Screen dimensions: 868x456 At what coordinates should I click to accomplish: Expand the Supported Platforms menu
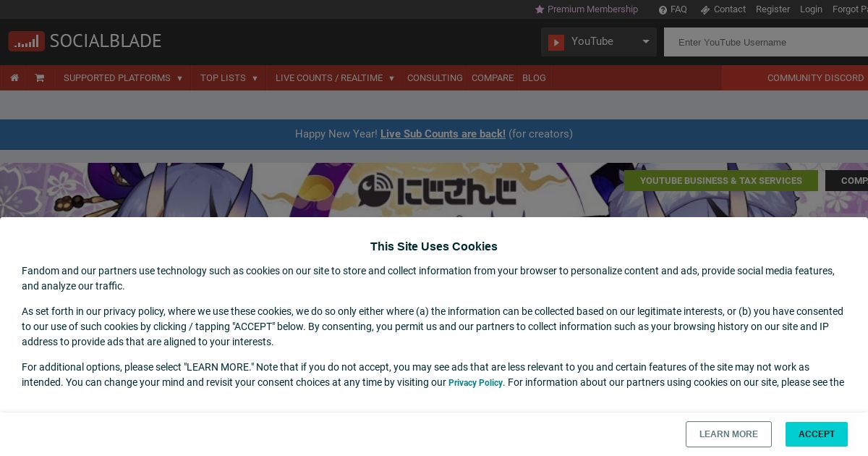[x=123, y=77]
